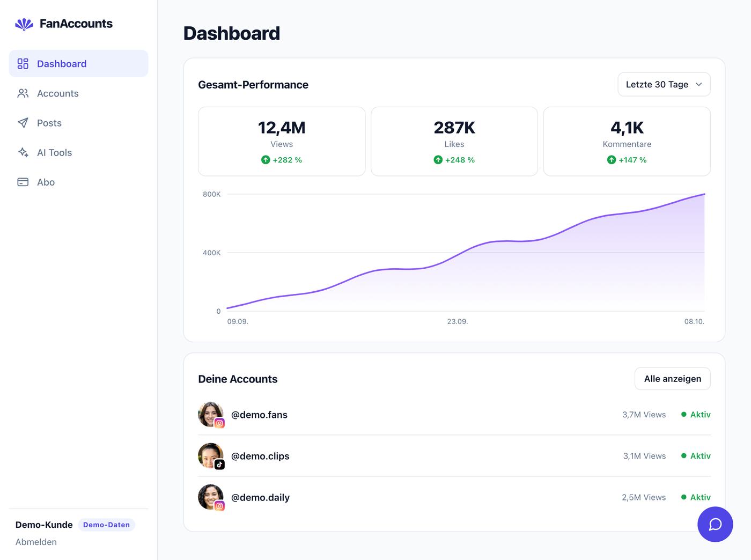
Task: Select the @demo.daily account name
Action: tap(260, 497)
